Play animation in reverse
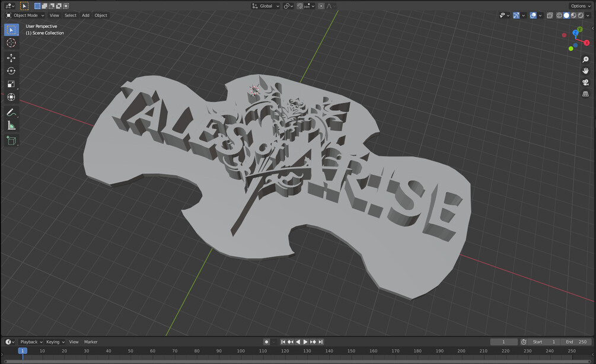 point(298,342)
